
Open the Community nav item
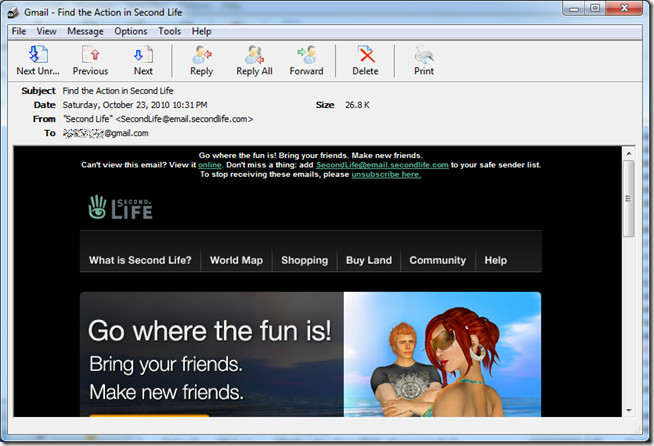coord(438,260)
